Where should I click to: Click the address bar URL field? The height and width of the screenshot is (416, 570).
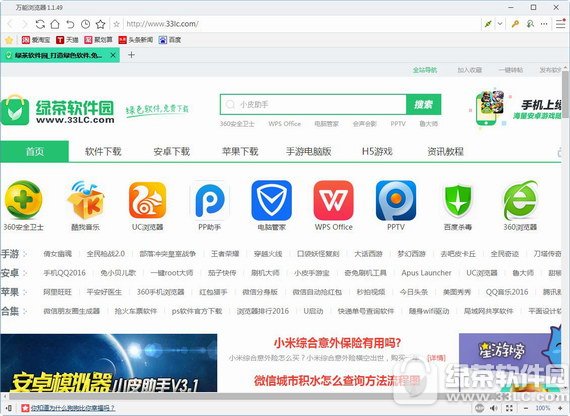(x=302, y=24)
